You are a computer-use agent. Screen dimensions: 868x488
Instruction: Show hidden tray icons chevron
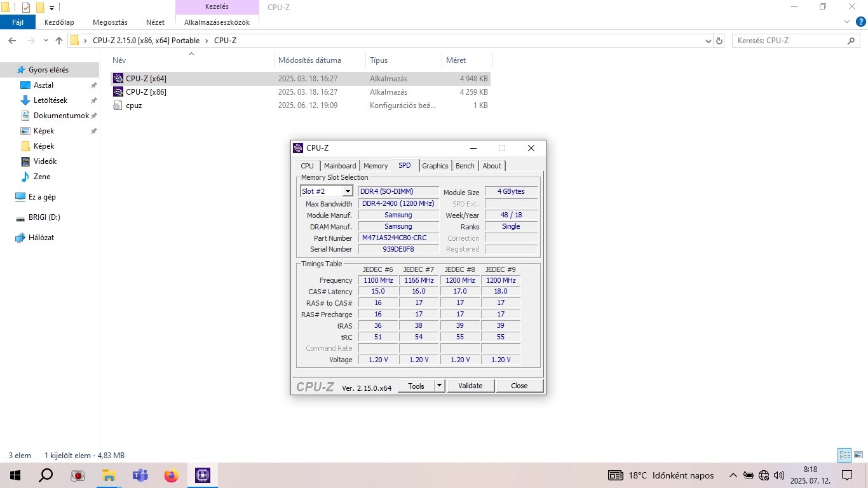733,475
